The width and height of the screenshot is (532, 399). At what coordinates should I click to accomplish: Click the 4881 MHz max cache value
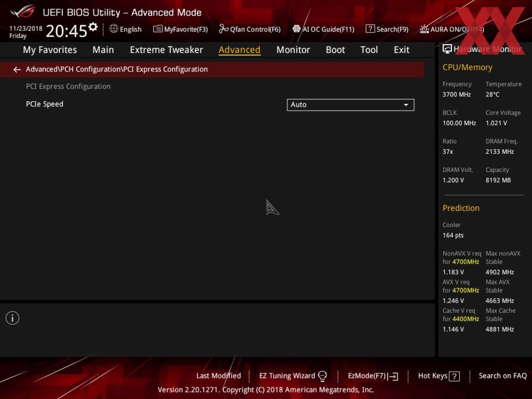click(x=500, y=329)
